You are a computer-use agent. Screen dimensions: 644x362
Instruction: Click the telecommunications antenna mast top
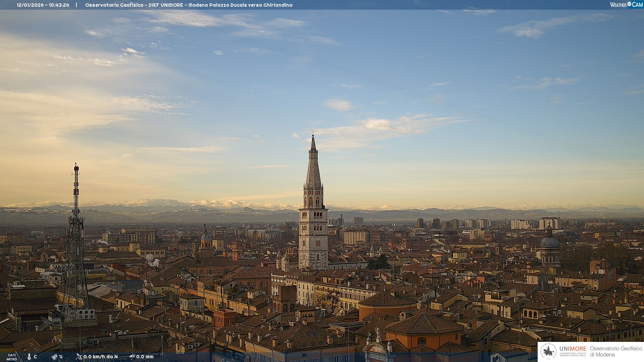pos(76,167)
